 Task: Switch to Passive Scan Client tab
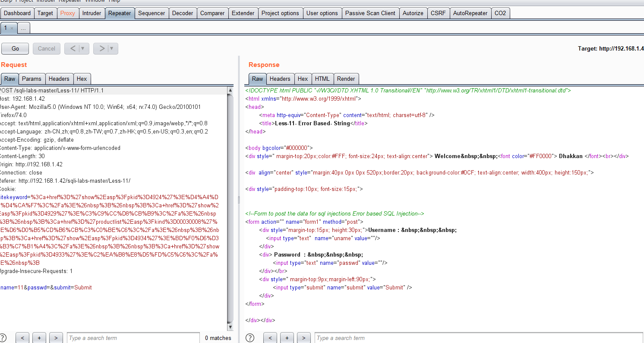370,13
